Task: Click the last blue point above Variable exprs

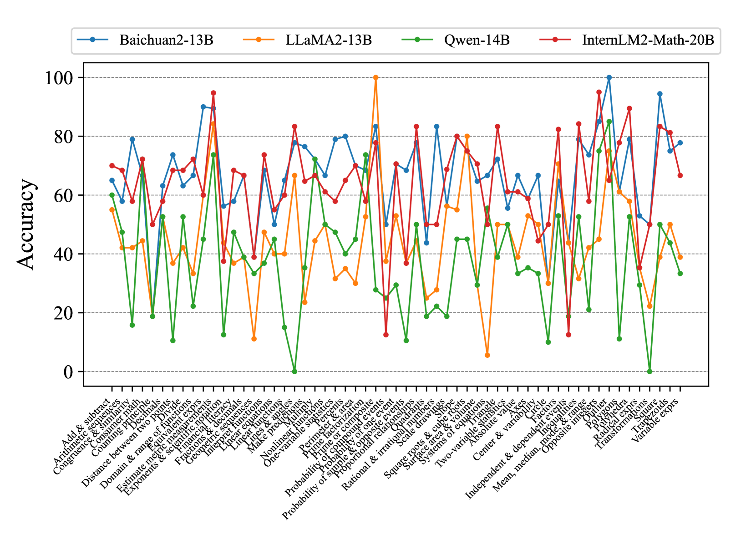Action: (680, 143)
